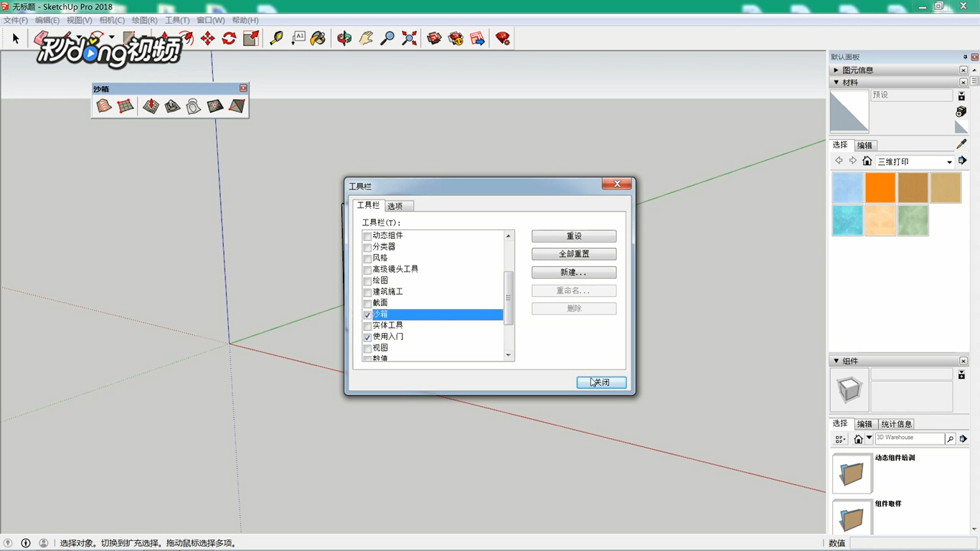Switch to components 统计信息 tab

(896, 424)
